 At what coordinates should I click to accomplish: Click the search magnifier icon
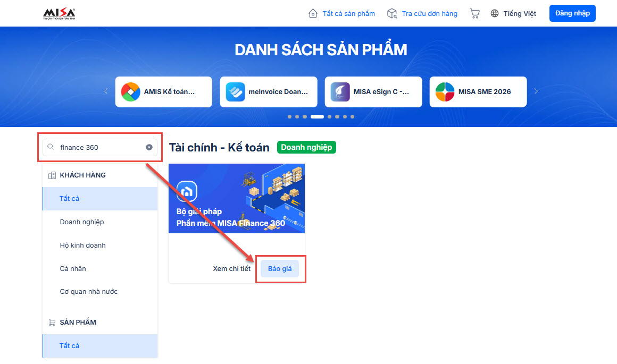(51, 147)
